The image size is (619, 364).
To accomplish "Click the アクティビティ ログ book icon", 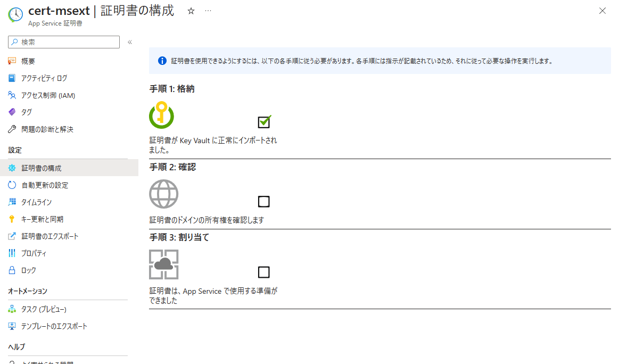I will [x=12, y=78].
